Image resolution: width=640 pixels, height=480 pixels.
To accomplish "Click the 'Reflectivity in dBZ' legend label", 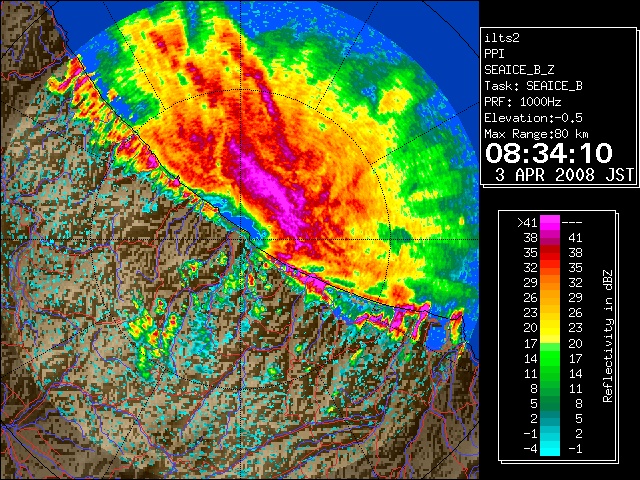I will [x=608, y=336].
